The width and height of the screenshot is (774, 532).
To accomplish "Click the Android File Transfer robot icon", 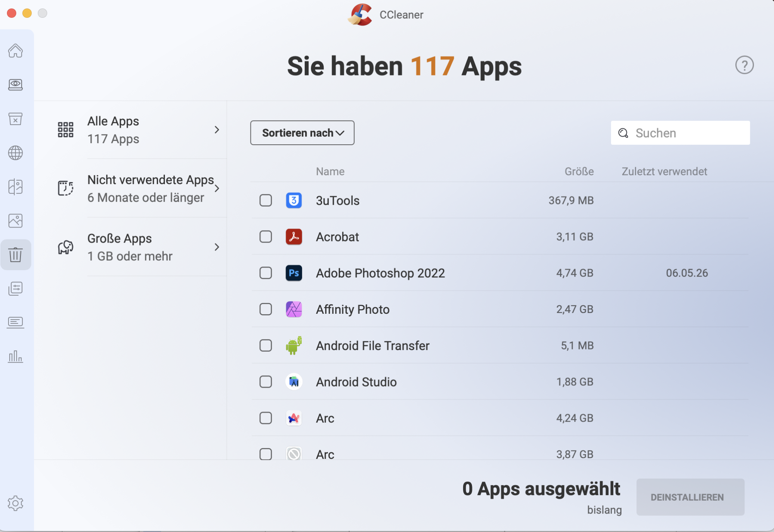I will tap(294, 346).
